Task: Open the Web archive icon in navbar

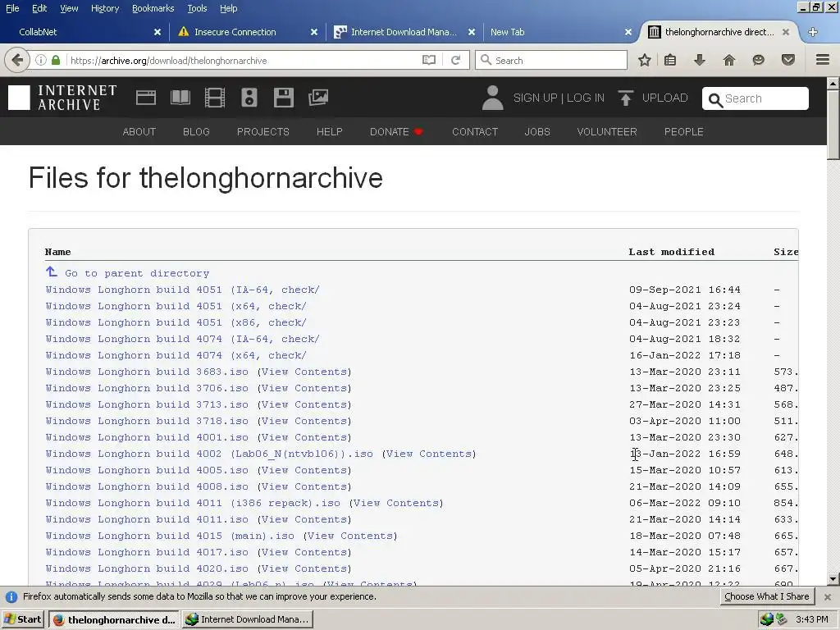Action: tap(146, 98)
